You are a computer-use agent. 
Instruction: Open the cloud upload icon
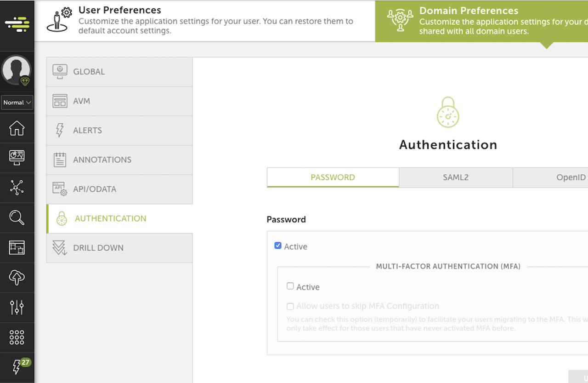tap(17, 277)
